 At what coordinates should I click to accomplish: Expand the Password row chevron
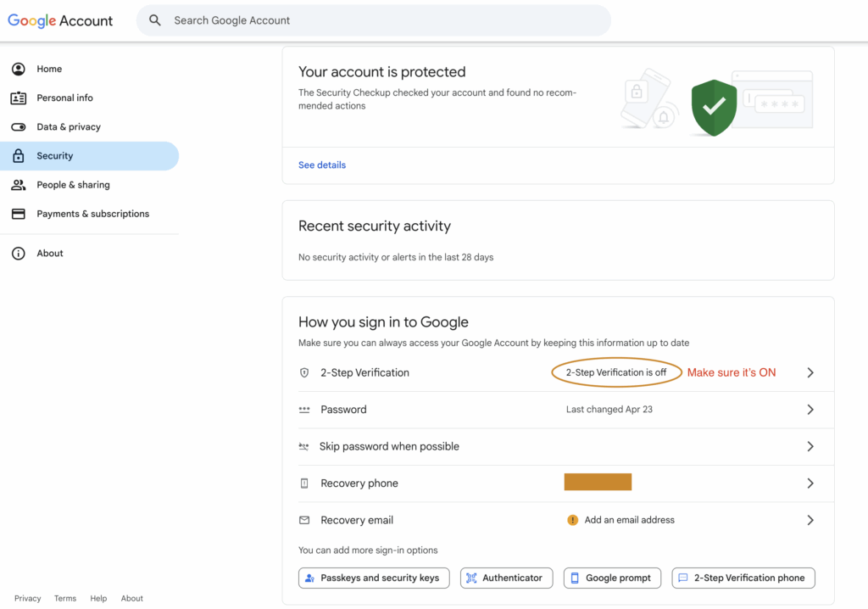point(810,410)
